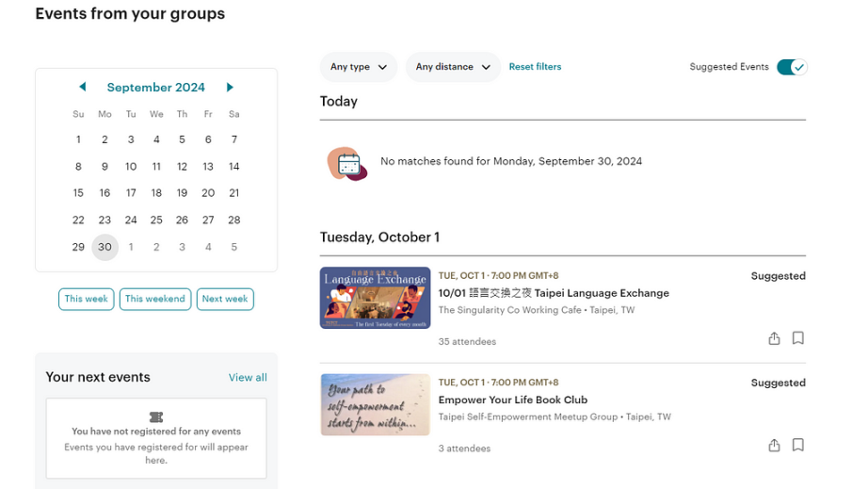Click the 3 attendees text
The height and width of the screenshot is (489, 868).
464,448
